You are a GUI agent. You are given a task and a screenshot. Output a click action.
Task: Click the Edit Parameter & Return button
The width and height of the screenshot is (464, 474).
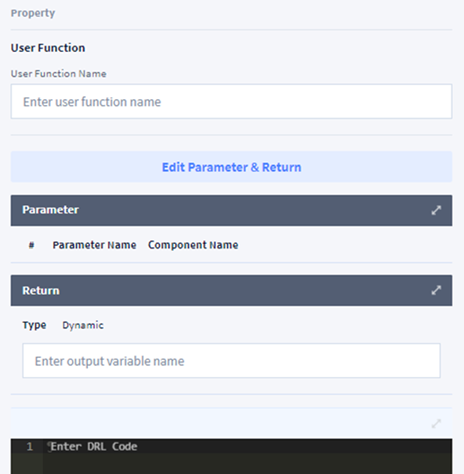pos(231,167)
